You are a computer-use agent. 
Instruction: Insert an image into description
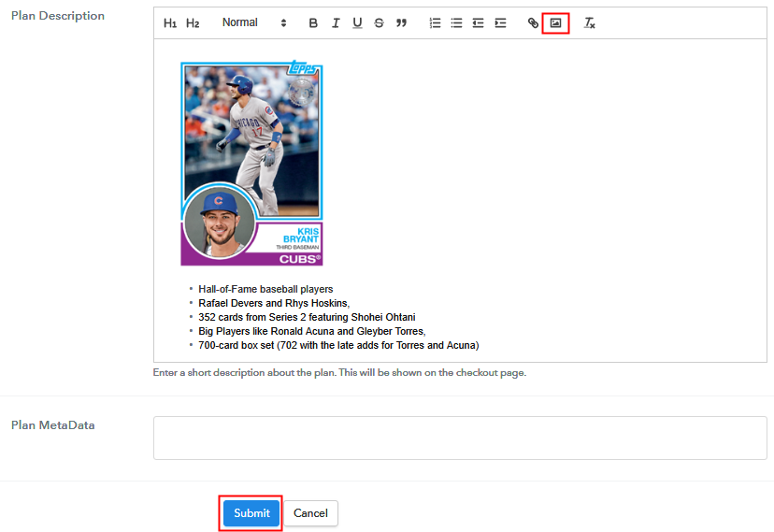tap(556, 23)
